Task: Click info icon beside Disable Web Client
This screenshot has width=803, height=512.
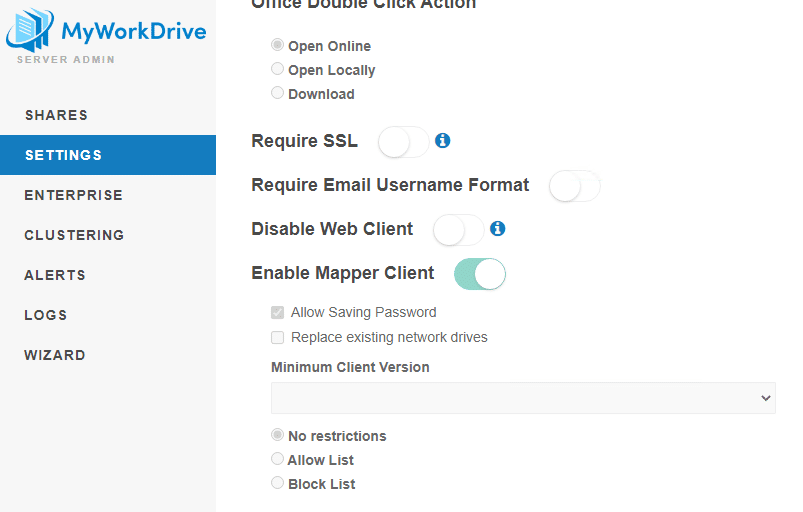Action: click(498, 229)
